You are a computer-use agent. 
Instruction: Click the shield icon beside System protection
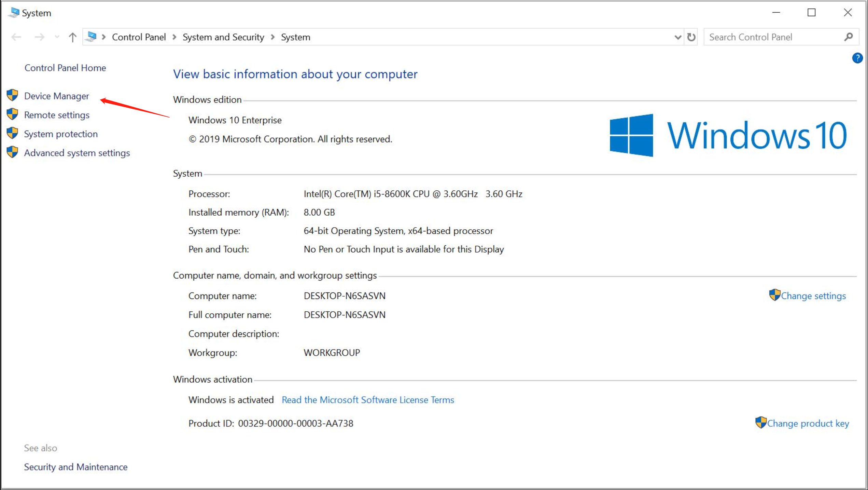pos(13,133)
